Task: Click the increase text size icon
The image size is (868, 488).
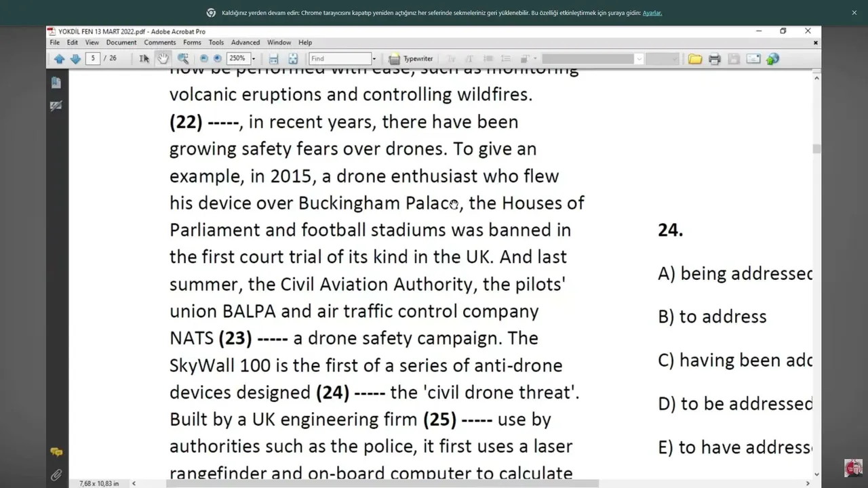Action: (469, 59)
